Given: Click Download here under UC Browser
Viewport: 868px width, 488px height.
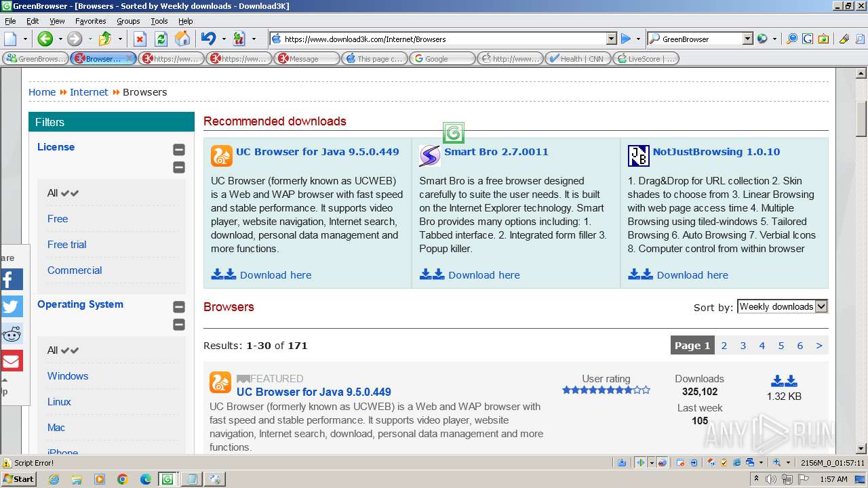Looking at the screenshot, I should (275, 275).
